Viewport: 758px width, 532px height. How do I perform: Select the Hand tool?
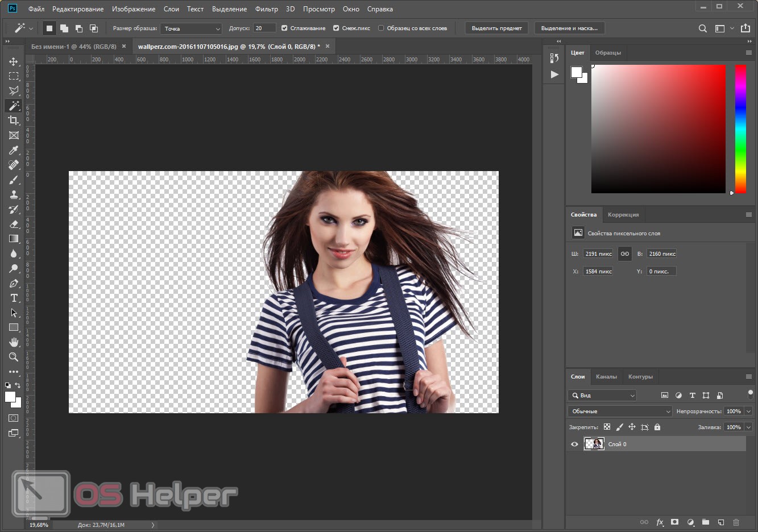(14, 342)
